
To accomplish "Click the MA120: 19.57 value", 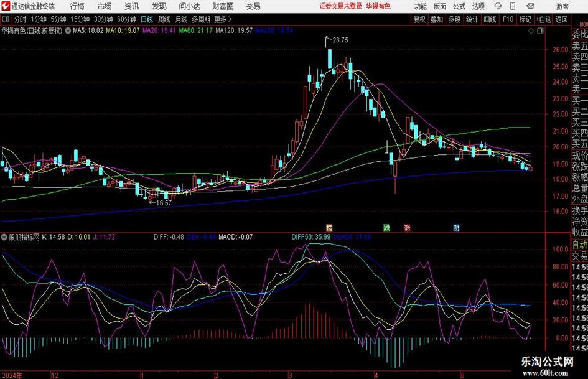I will coord(234,30).
